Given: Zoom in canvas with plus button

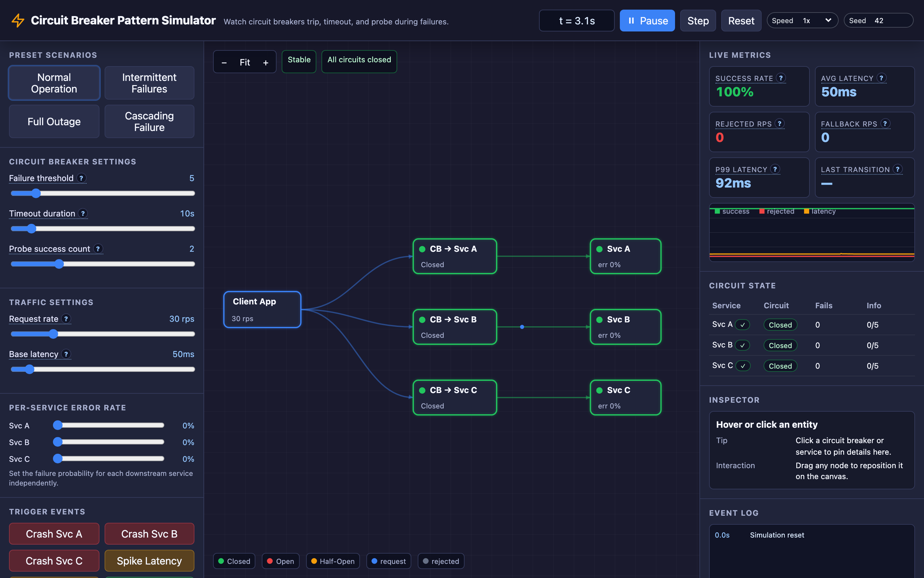Looking at the screenshot, I should coord(266,62).
